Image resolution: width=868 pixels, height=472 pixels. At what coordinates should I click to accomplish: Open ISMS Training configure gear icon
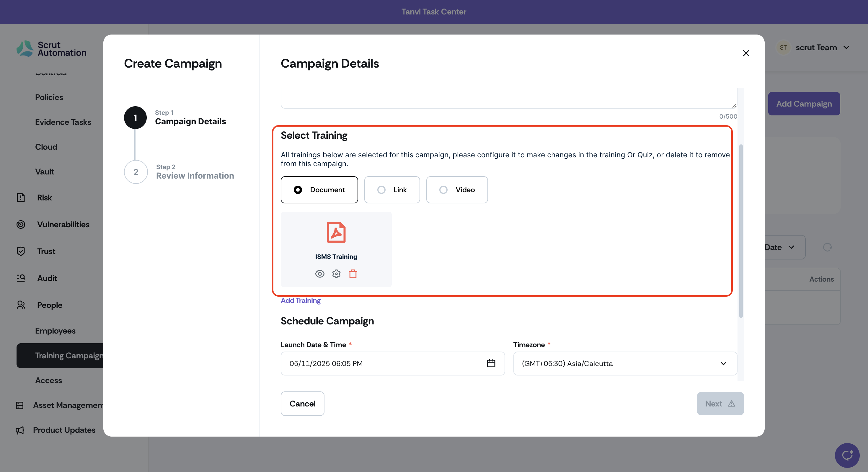336,274
